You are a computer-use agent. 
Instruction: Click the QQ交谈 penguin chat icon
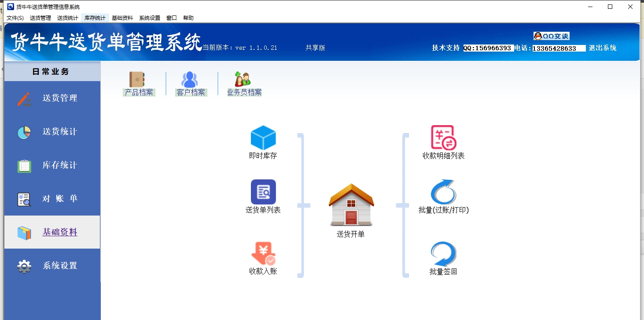click(x=551, y=36)
